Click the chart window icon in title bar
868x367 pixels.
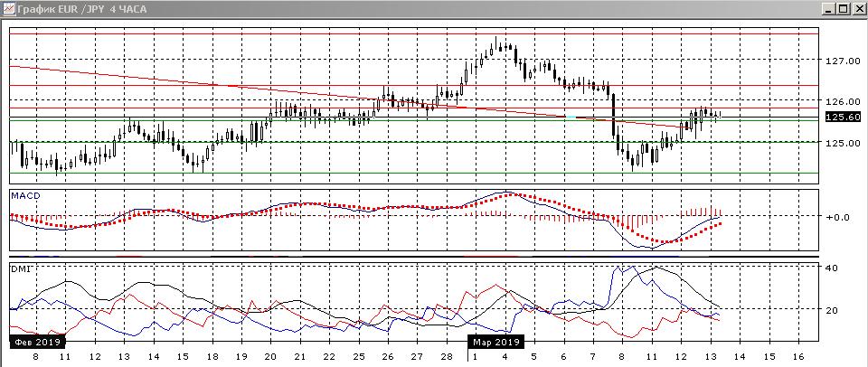click(x=8, y=8)
